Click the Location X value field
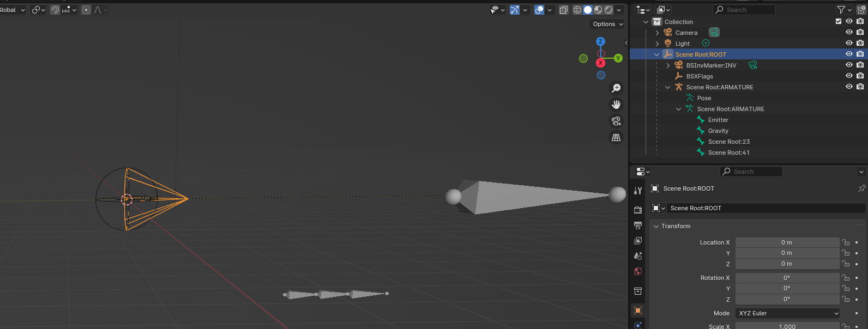Screen dimensions: 868x329 tap(787, 242)
